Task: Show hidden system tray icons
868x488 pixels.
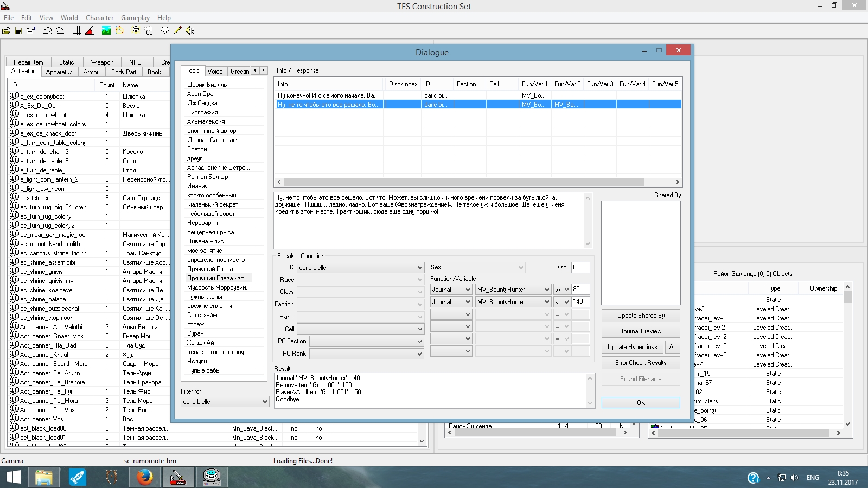Action: pyautogui.click(x=768, y=478)
